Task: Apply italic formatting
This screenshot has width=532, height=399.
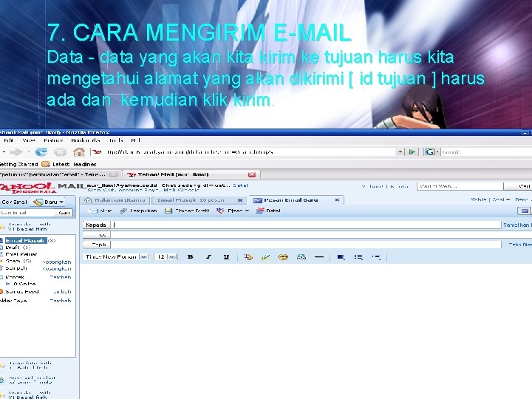Action: [x=208, y=257]
